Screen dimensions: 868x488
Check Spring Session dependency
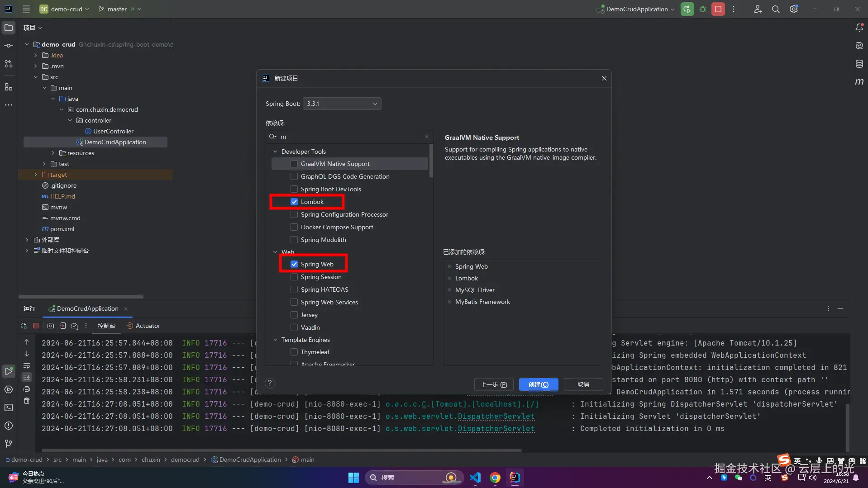[294, 277]
